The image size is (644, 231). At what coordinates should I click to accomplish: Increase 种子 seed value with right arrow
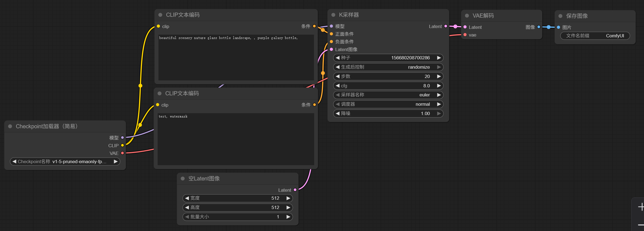point(439,58)
